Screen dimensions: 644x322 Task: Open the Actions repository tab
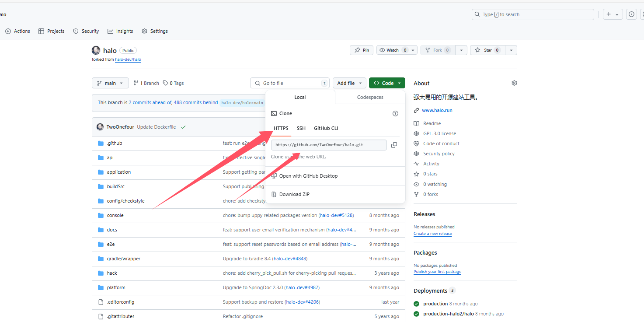pyautogui.click(x=17, y=31)
